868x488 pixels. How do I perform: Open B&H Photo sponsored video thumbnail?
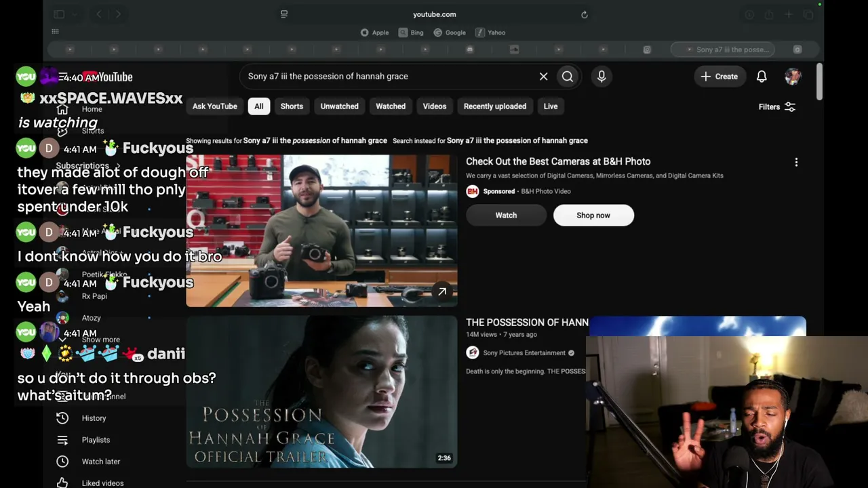click(x=321, y=230)
